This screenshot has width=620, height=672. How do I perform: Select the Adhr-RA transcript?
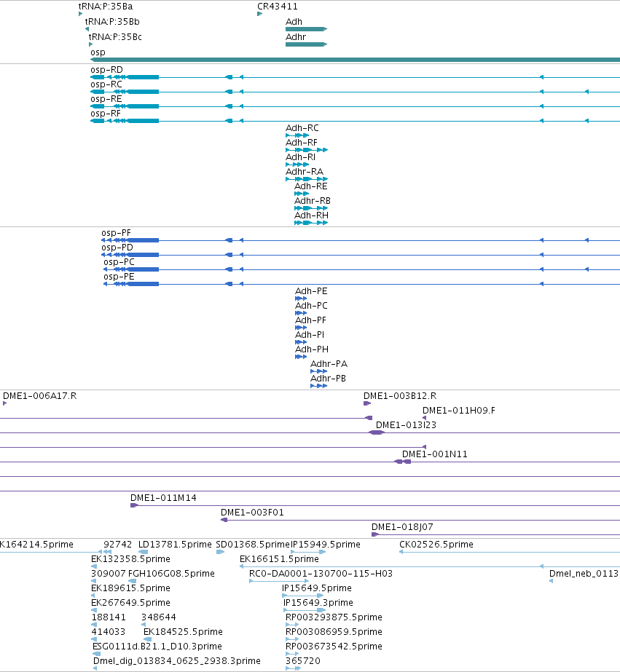(x=307, y=179)
